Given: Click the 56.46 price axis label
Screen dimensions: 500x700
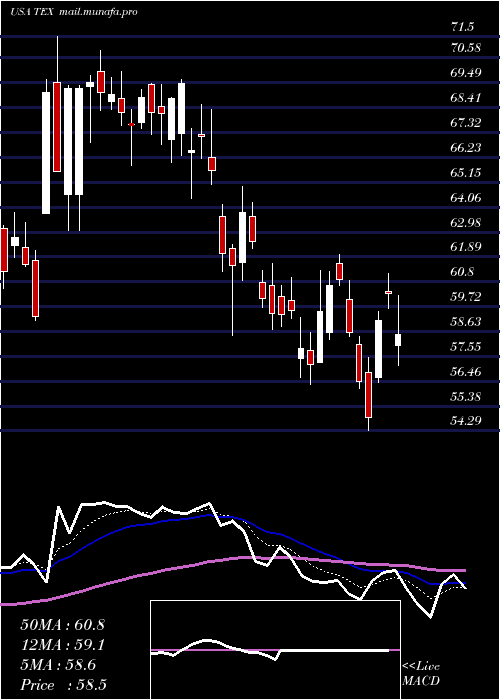Looking at the screenshot, I should [x=466, y=371].
